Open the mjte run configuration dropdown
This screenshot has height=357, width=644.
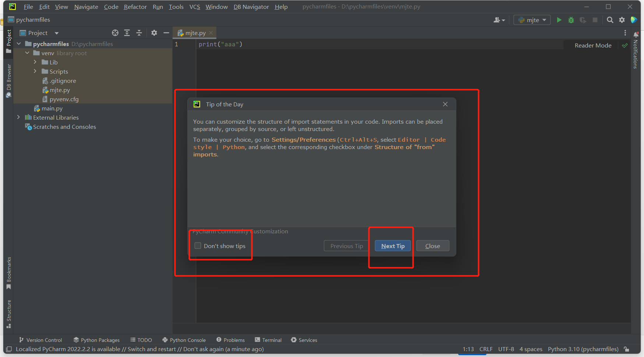tap(532, 20)
